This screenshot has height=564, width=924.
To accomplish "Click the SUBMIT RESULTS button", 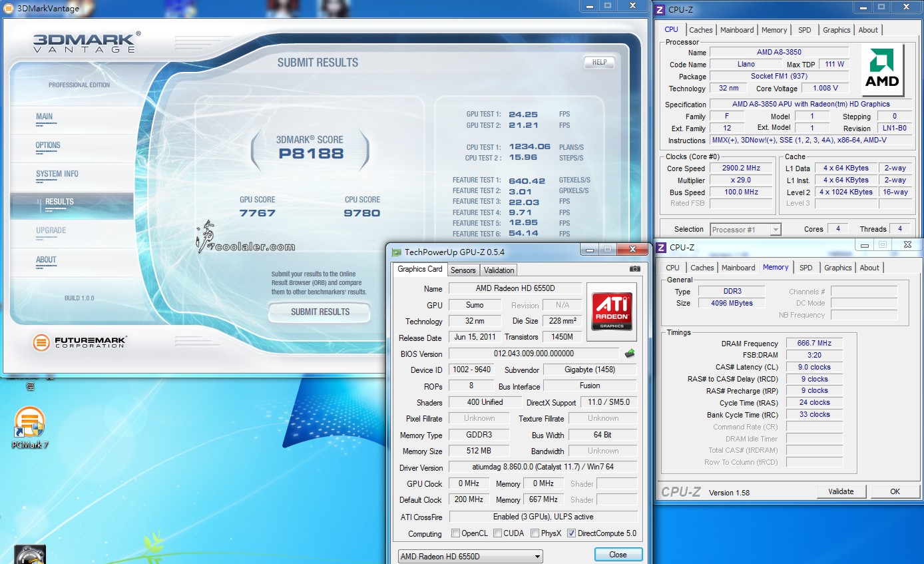I will click(x=319, y=312).
